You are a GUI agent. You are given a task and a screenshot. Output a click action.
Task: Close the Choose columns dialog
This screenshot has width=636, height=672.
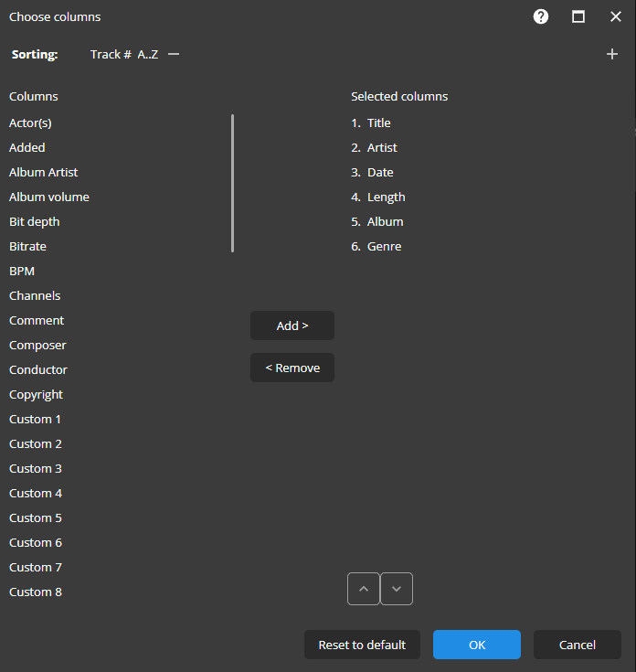[x=616, y=16]
